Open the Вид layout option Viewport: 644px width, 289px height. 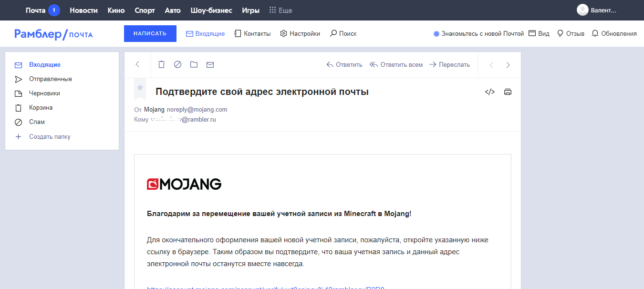(539, 34)
